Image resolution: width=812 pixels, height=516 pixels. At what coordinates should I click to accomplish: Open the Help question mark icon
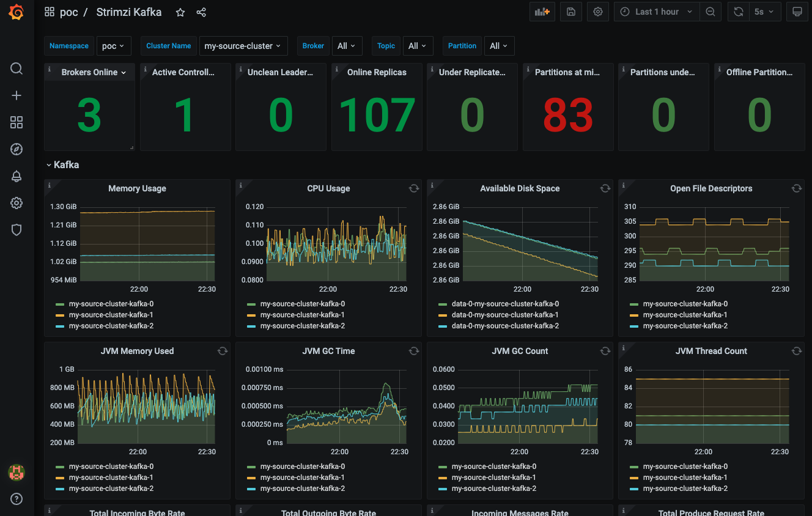[x=17, y=499]
